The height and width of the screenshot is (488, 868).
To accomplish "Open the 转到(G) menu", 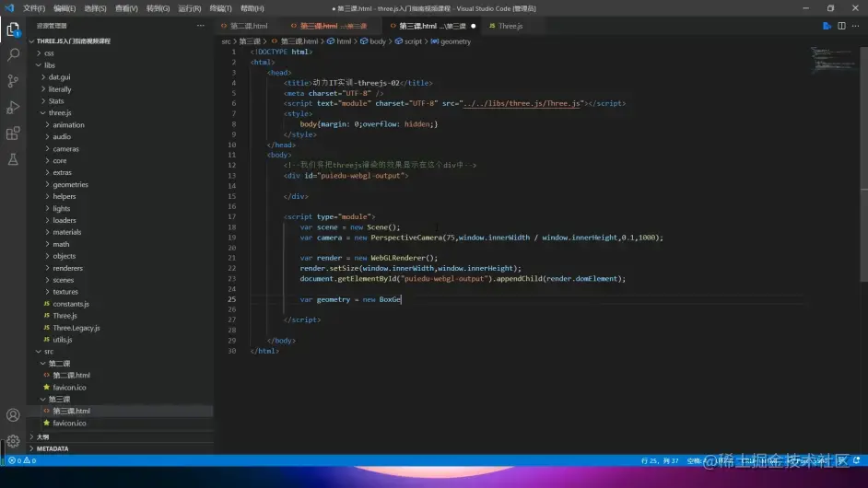I will 158,8.
